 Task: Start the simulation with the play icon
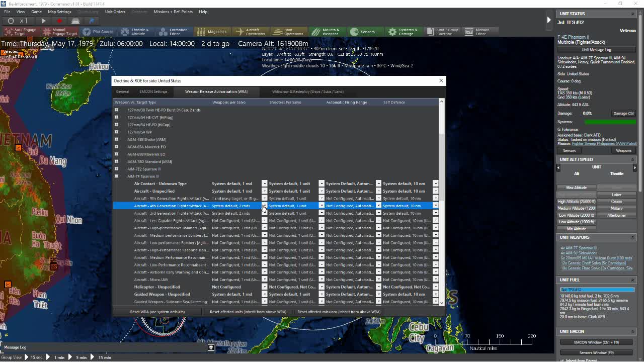(44, 21)
